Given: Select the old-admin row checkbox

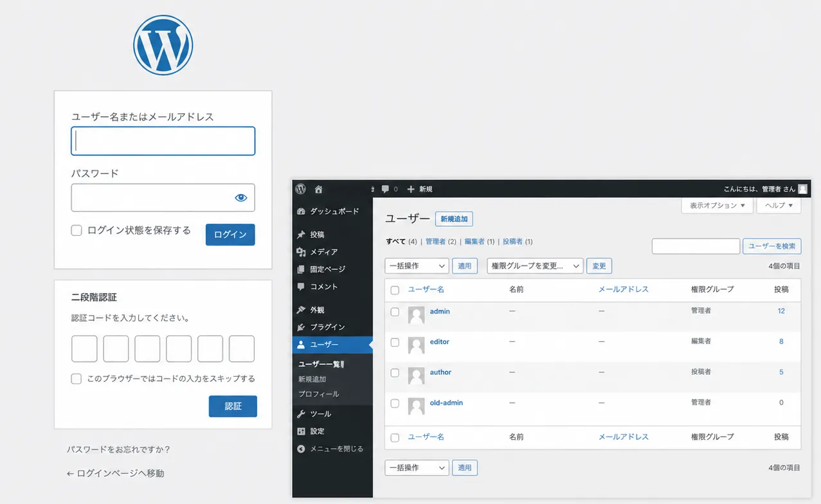Looking at the screenshot, I should (x=395, y=403).
